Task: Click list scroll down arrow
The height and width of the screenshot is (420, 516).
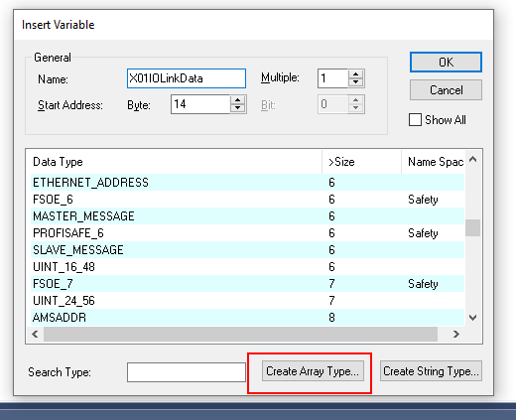Action: point(473,318)
